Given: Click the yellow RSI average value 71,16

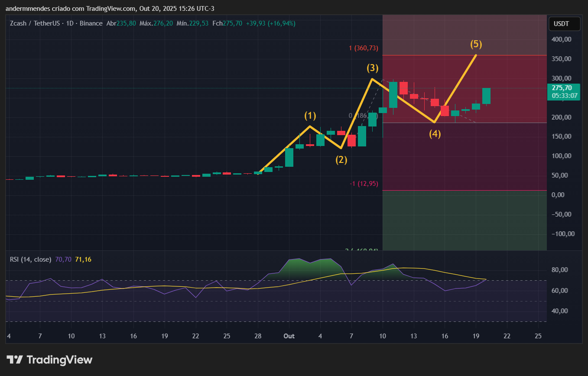Looking at the screenshot, I should (x=83, y=259).
